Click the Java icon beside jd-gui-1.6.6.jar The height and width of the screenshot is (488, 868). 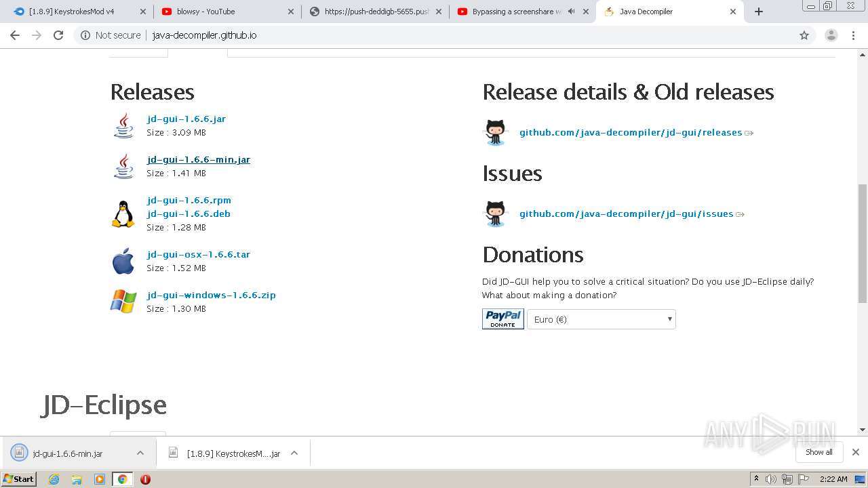[123, 125]
